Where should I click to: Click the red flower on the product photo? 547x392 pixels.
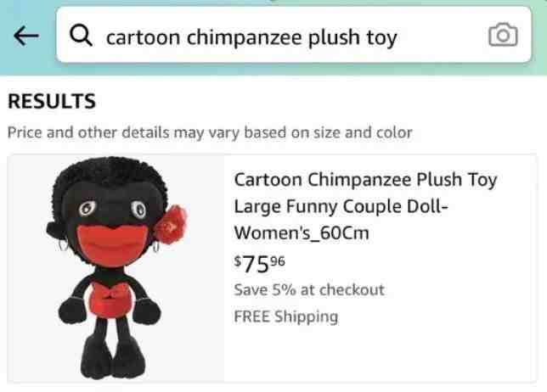[x=171, y=225]
